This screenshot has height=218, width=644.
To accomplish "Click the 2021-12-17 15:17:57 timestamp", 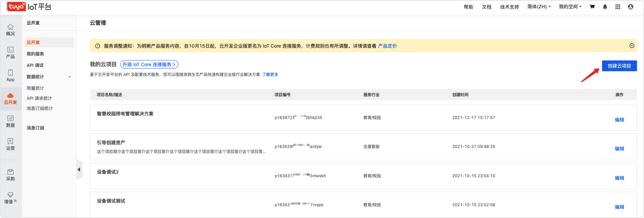I will click(x=474, y=118).
